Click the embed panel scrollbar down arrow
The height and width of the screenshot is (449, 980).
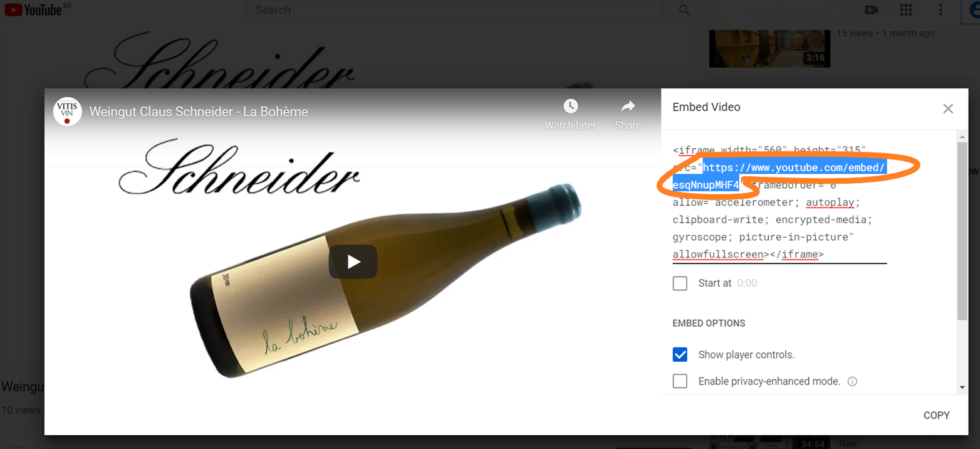[962, 388]
